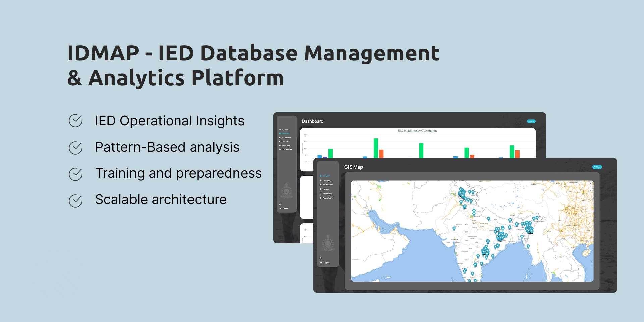Viewport: 644px width, 322px height.
Task: Open IED Incidents in GIS Map sidebar
Action: (x=327, y=185)
